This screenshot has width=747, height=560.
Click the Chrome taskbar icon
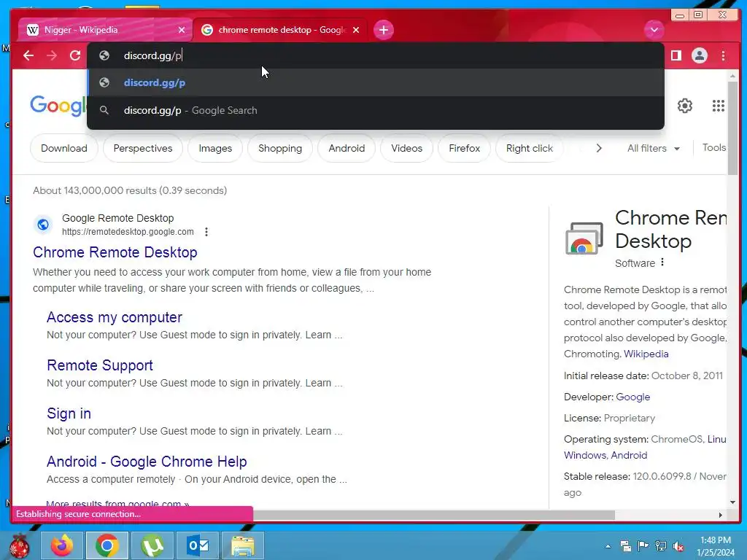coord(107,545)
